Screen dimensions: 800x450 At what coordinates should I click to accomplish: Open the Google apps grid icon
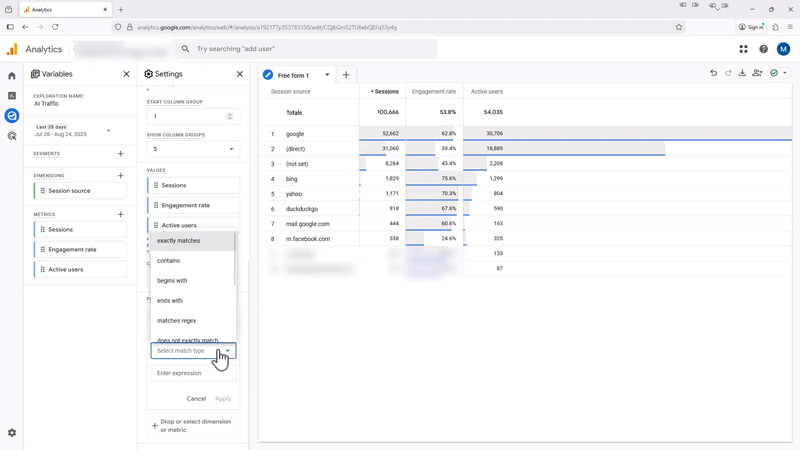[743, 49]
